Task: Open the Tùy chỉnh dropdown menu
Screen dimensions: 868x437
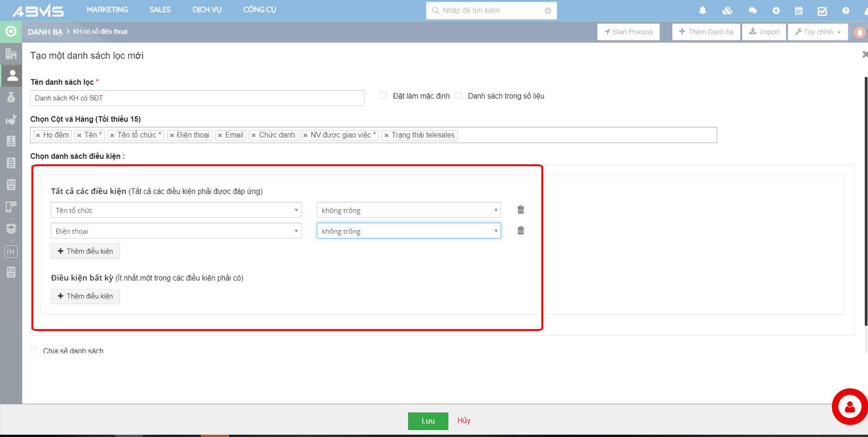Action: click(818, 32)
